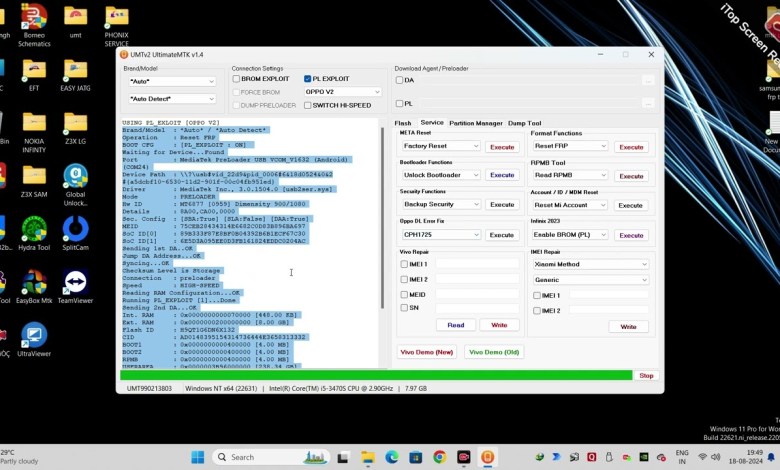Switch to the Flash tab
The width and height of the screenshot is (780, 470).
pyautogui.click(x=402, y=123)
